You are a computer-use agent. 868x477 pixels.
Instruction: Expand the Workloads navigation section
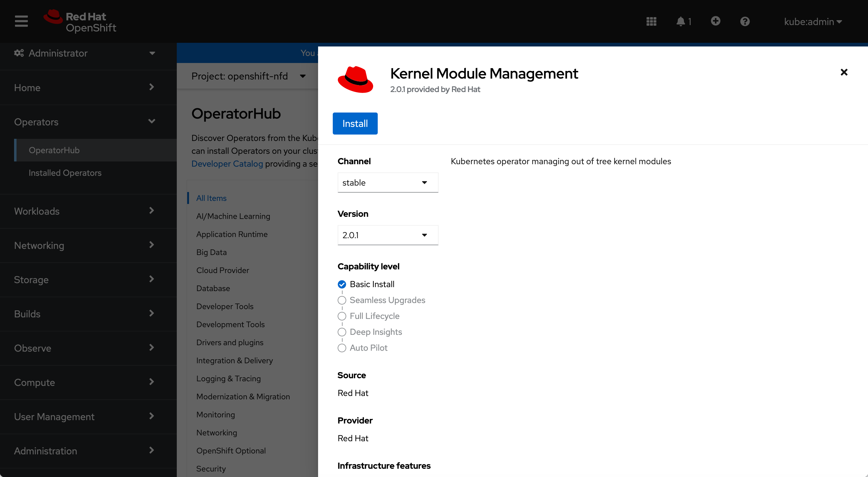pyautogui.click(x=84, y=211)
